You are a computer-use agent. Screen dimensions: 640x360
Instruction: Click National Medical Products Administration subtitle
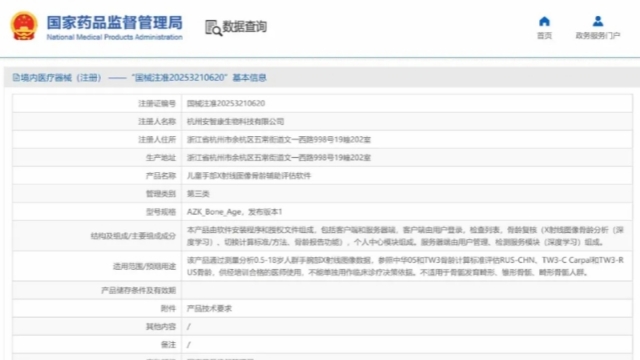114,37
